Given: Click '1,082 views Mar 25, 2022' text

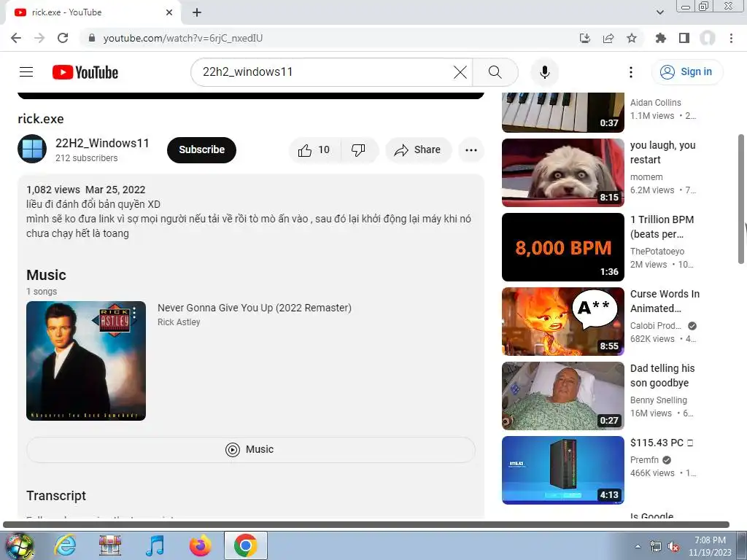Looking at the screenshot, I should (x=86, y=190).
